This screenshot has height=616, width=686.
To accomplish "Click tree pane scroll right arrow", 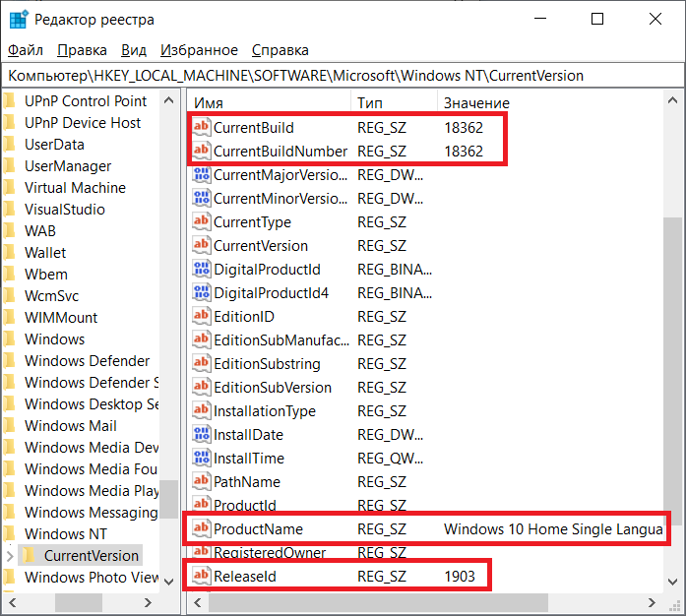I will 148,603.
